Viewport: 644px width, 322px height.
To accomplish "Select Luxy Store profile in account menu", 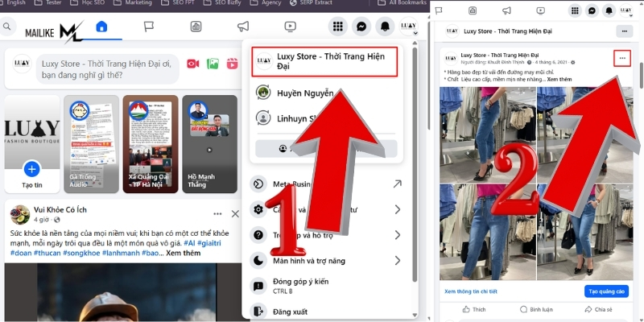I will coord(324,62).
